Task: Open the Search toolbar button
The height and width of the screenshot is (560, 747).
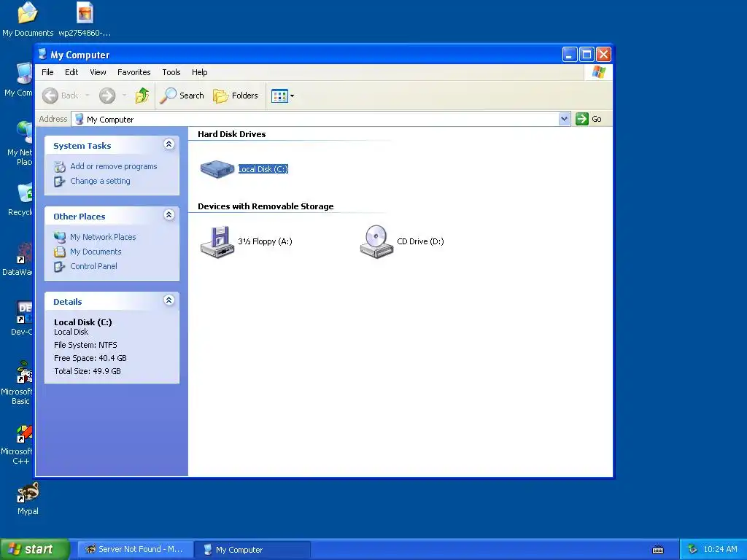Action: coord(182,96)
